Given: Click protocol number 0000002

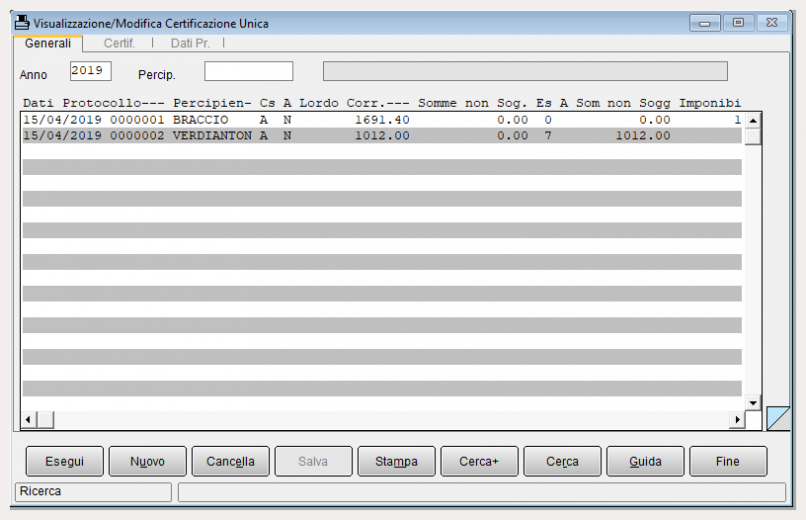Looking at the screenshot, I should [137, 136].
